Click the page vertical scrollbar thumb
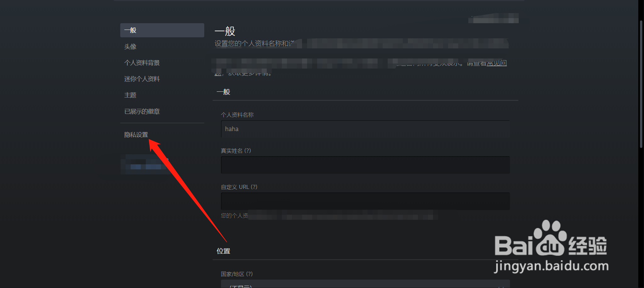This screenshot has height=288, width=644. tap(641, 84)
